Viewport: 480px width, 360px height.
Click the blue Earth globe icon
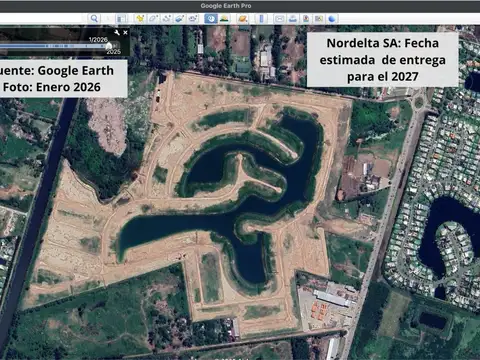point(332,19)
